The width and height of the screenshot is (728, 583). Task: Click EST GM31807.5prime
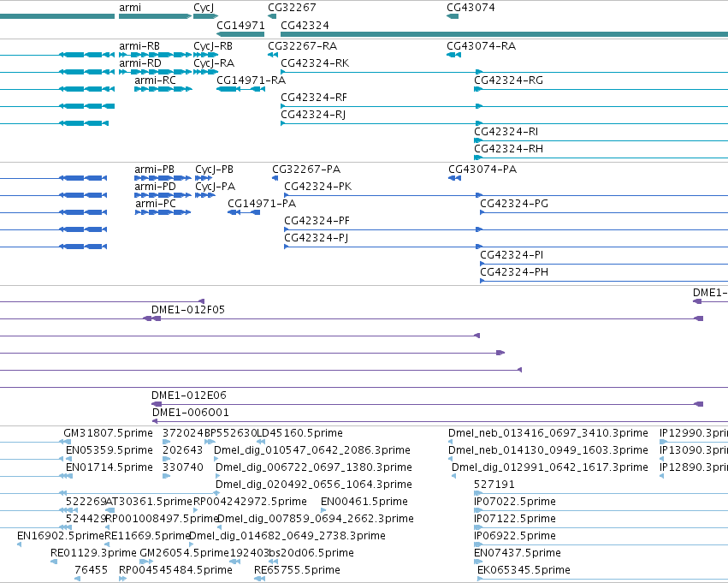(x=108, y=433)
